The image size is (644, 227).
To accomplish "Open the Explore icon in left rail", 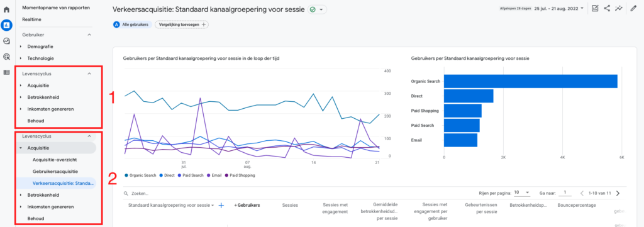I will [6, 41].
